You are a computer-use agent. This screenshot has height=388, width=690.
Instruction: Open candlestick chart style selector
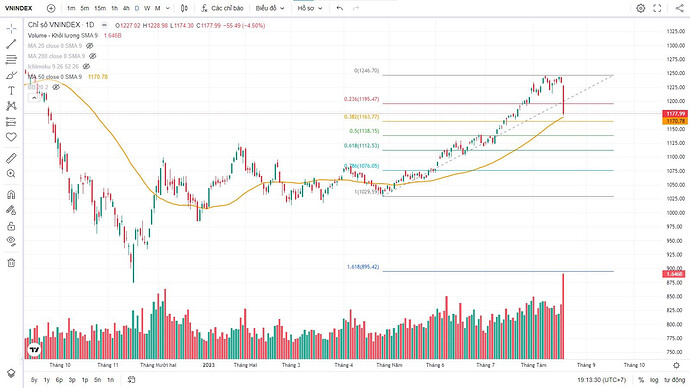tap(184, 8)
